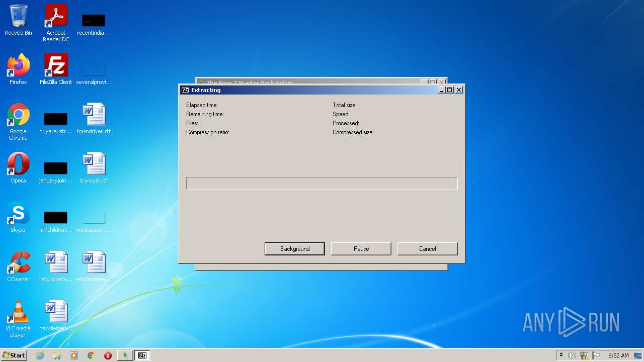
Task: Select the buyeraustr... desktop file
Action: [56, 122]
